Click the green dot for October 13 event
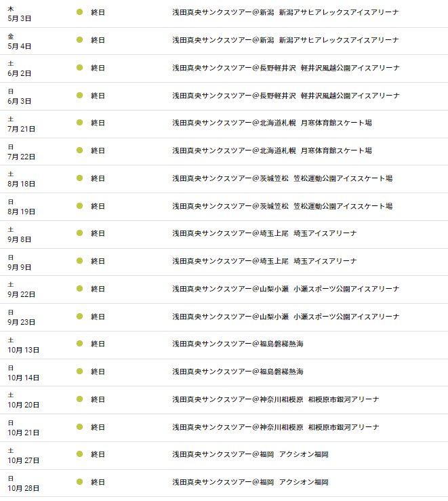The width and height of the screenshot is (448, 501). click(79, 344)
